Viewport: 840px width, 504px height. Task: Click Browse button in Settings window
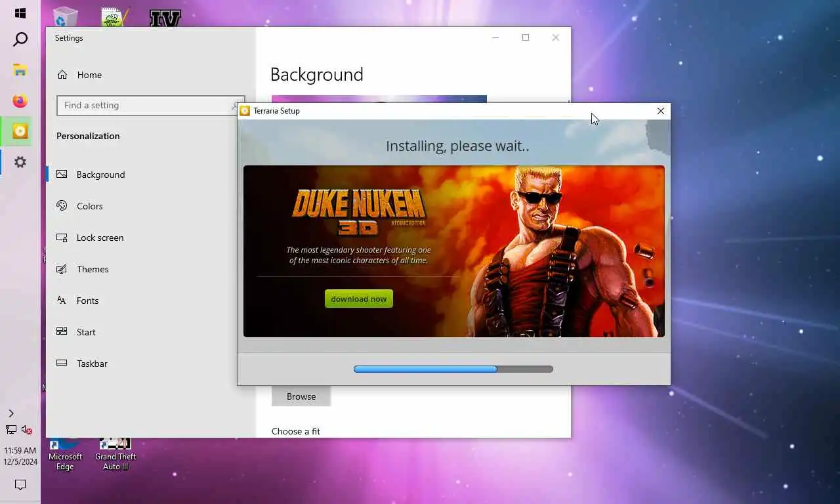point(301,396)
